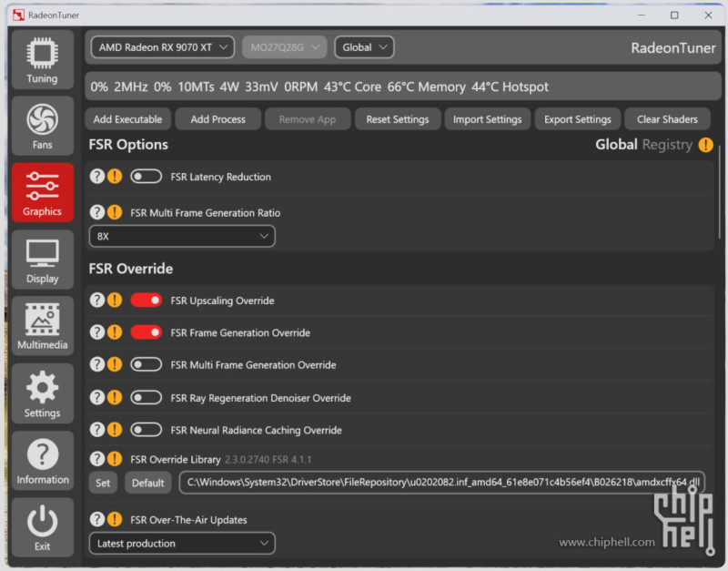Go to the Display section
The width and height of the screenshot is (728, 571).
(42, 260)
